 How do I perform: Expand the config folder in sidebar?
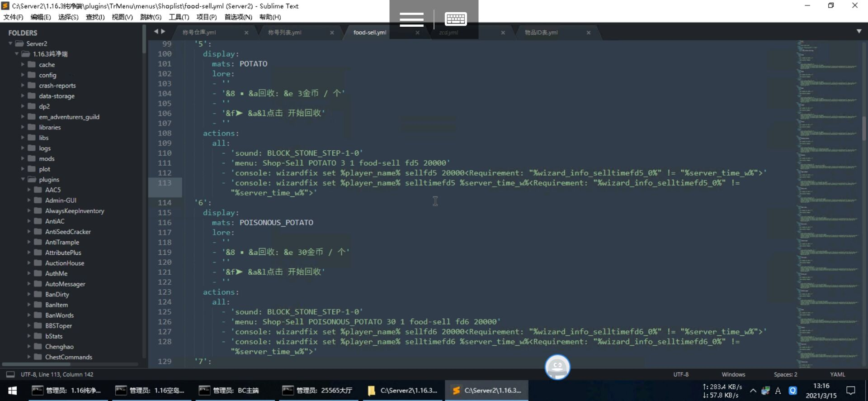(x=23, y=75)
